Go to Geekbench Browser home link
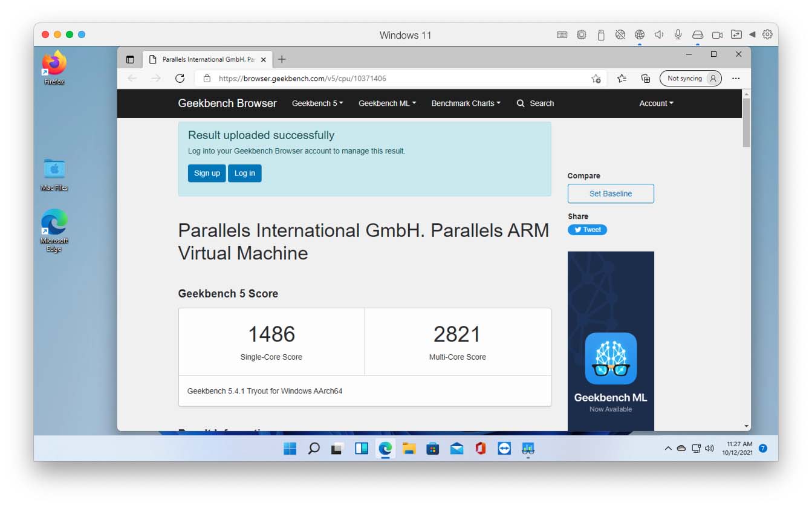 (227, 103)
